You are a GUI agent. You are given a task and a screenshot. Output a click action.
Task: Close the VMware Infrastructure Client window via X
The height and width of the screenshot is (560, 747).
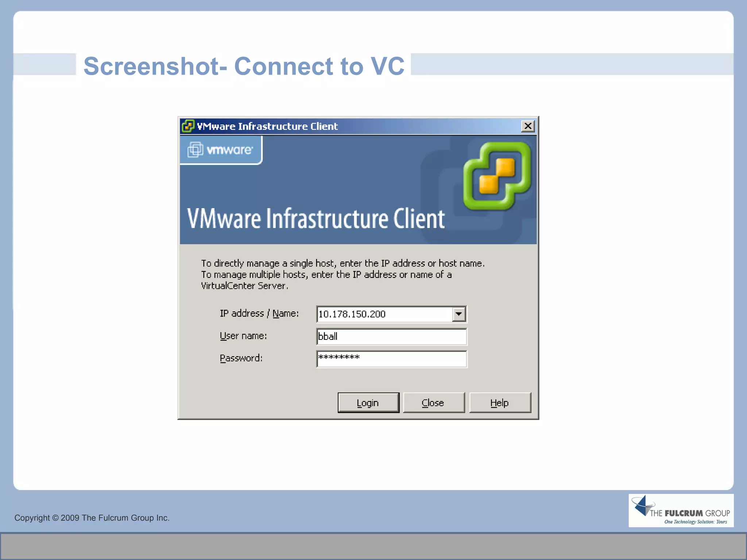pos(528,126)
